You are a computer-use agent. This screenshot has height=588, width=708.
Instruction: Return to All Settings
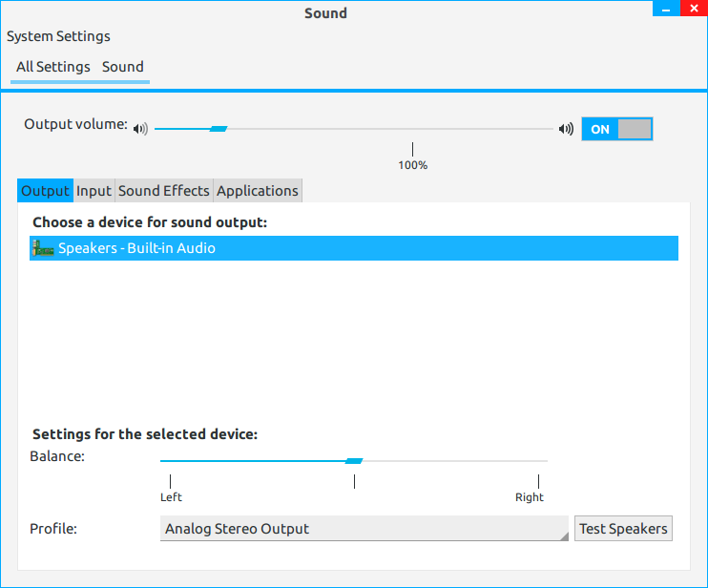pyautogui.click(x=53, y=67)
